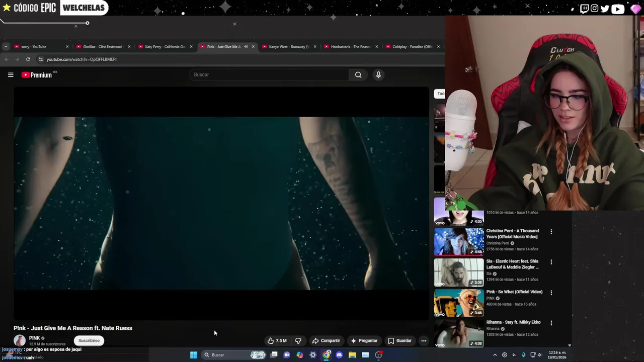Open options menu for Christina Perri video

click(551, 232)
